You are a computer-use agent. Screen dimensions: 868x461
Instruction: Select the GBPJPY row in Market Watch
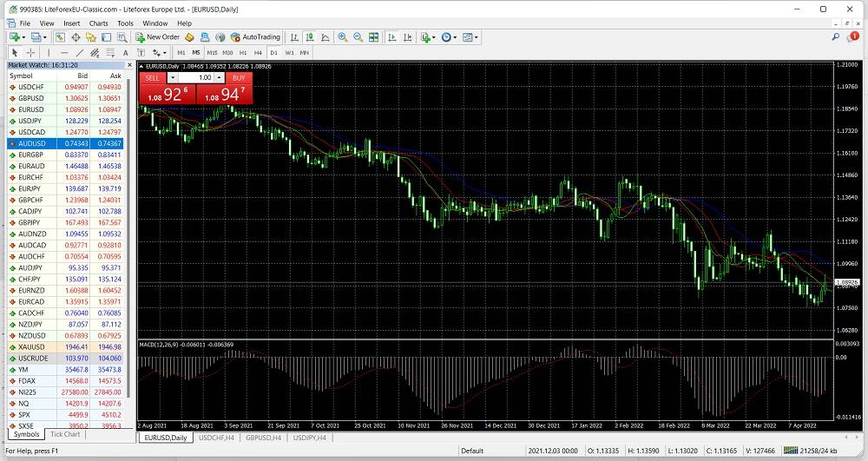(65, 222)
